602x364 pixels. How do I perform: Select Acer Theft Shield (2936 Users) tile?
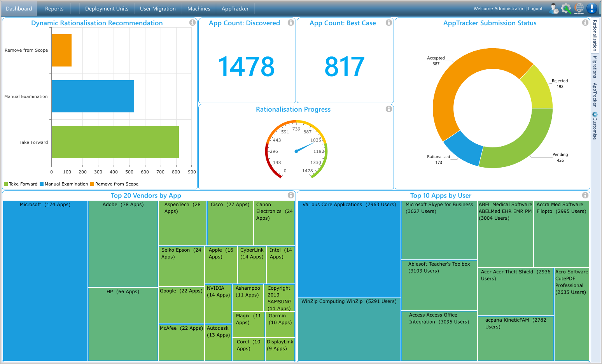click(x=516, y=291)
